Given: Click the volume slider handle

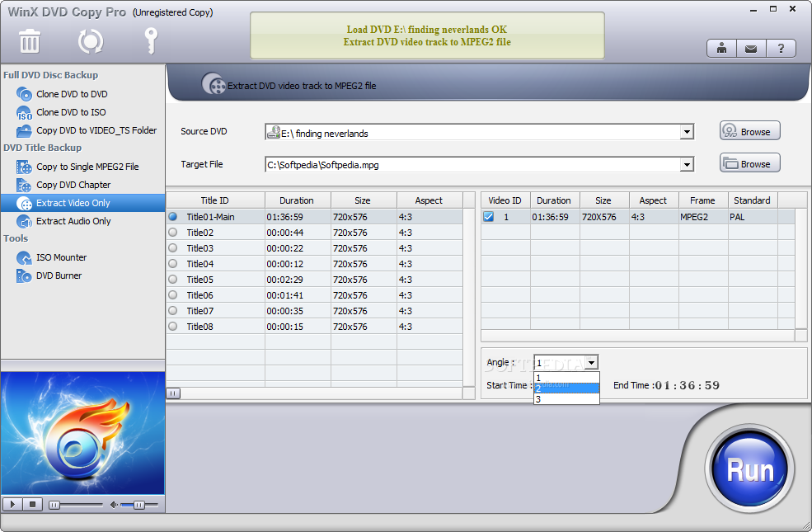Looking at the screenshot, I should [x=138, y=505].
